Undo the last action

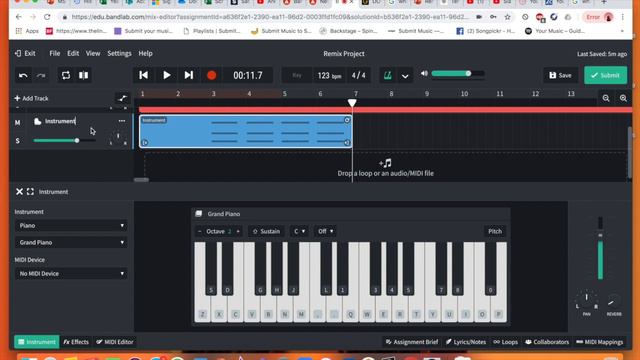pyautogui.click(x=23, y=76)
